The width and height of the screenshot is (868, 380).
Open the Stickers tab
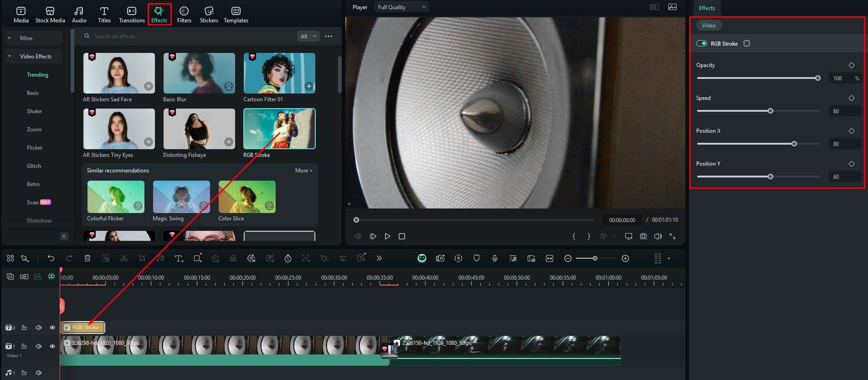click(209, 15)
